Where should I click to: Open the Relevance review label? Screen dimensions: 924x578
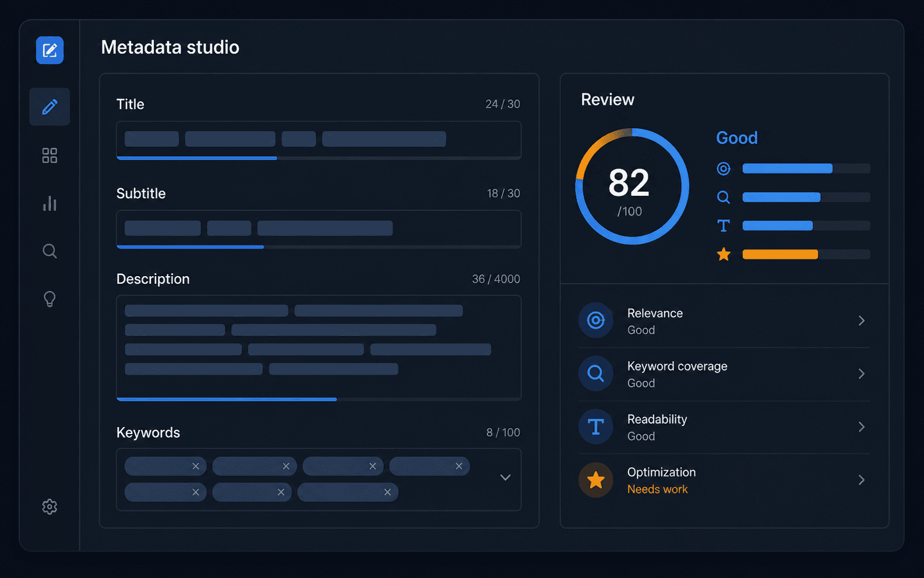(655, 313)
